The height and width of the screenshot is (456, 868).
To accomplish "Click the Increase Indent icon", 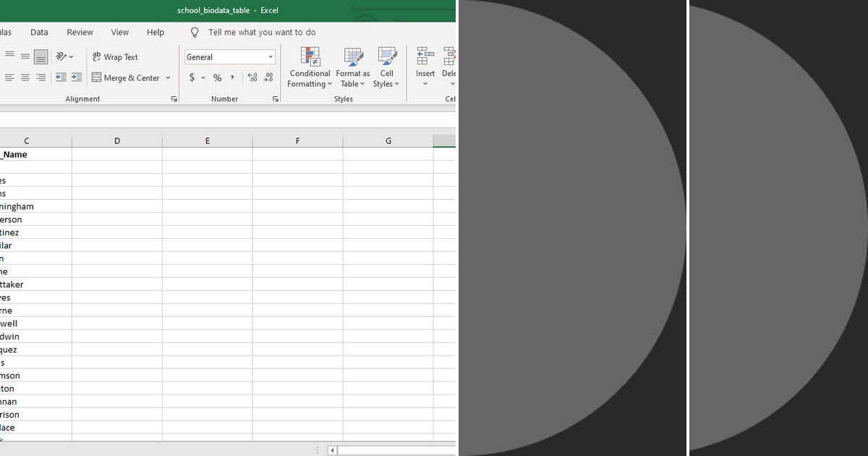I will (x=77, y=77).
